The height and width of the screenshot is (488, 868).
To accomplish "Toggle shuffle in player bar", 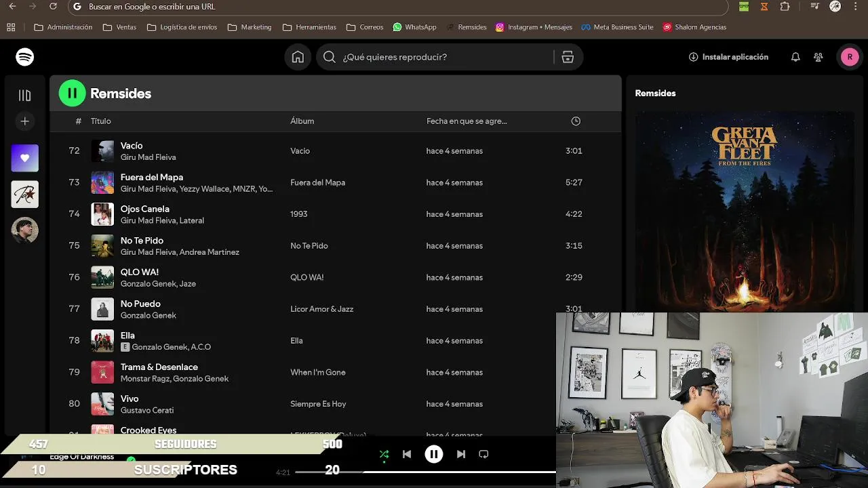I will (x=384, y=454).
